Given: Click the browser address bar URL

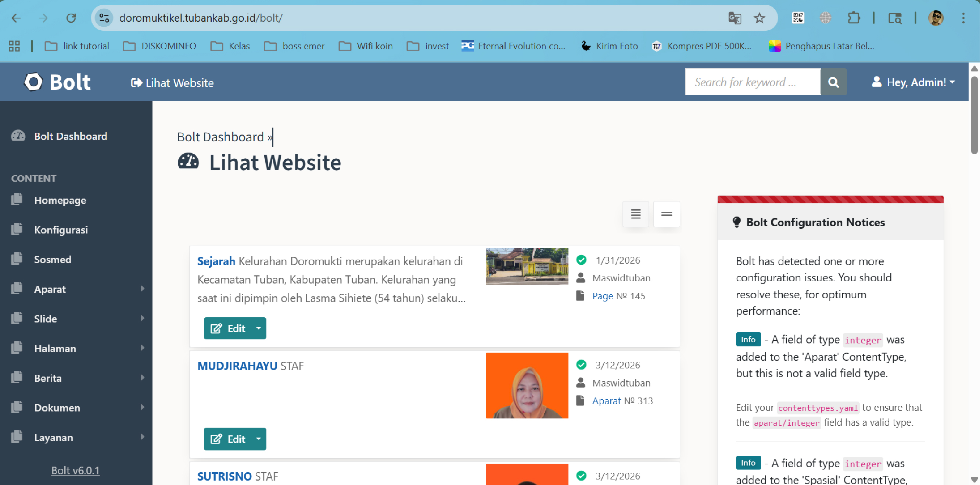Looking at the screenshot, I should (x=201, y=18).
